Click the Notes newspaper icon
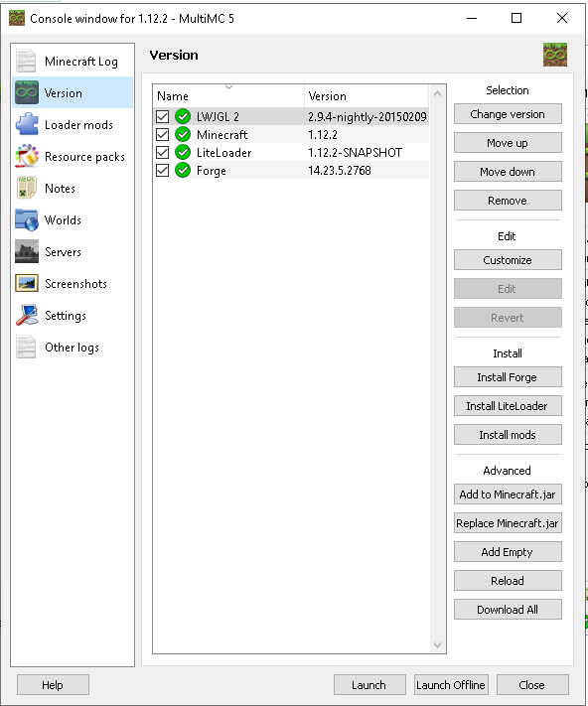Screen dimensions: 588x706 coord(26,188)
